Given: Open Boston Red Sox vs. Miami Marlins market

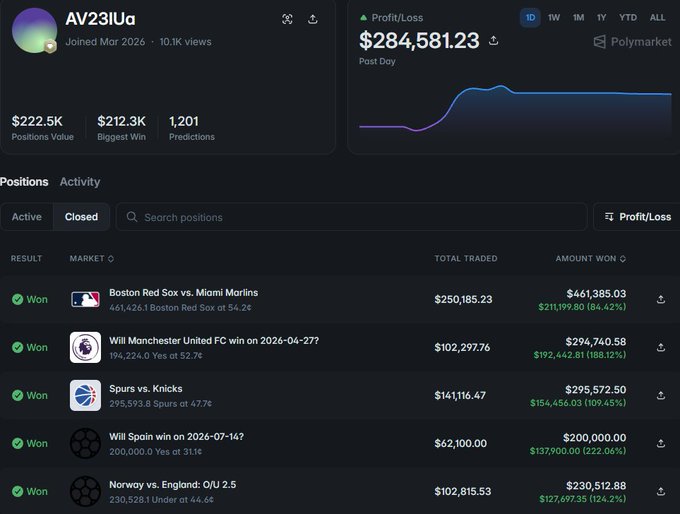Looking at the screenshot, I should pos(183,293).
